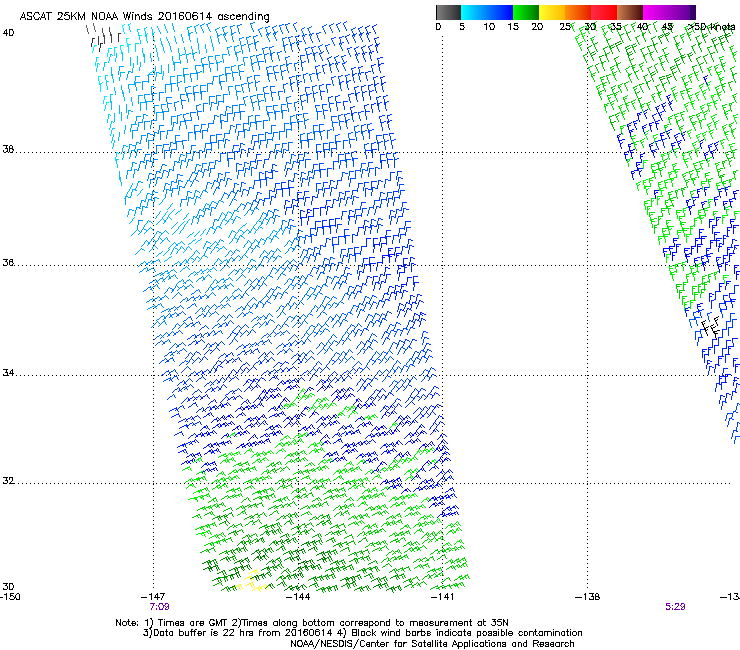Select the orange 25–30 knot legend segment
Viewport: 740px width, 650px height.
[578, 12]
